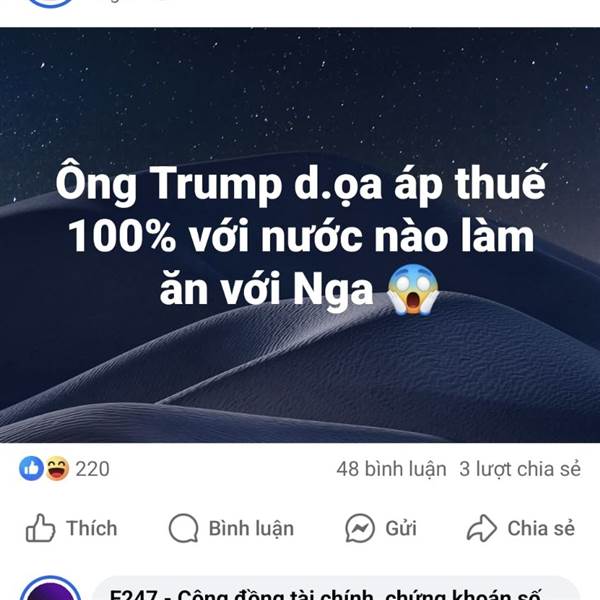Open the "3 lượt chia sẻ" shares link
The image size is (600, 600).
[x=520, y=469]
